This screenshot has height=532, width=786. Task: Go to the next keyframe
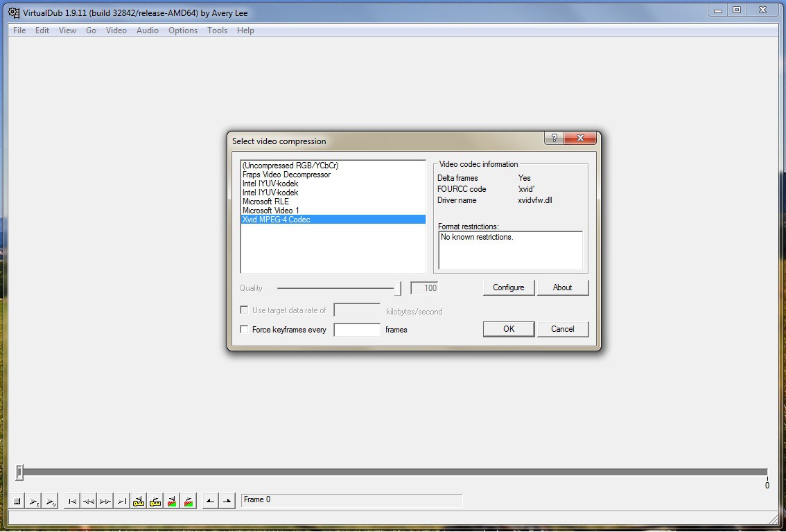point(155,501)
